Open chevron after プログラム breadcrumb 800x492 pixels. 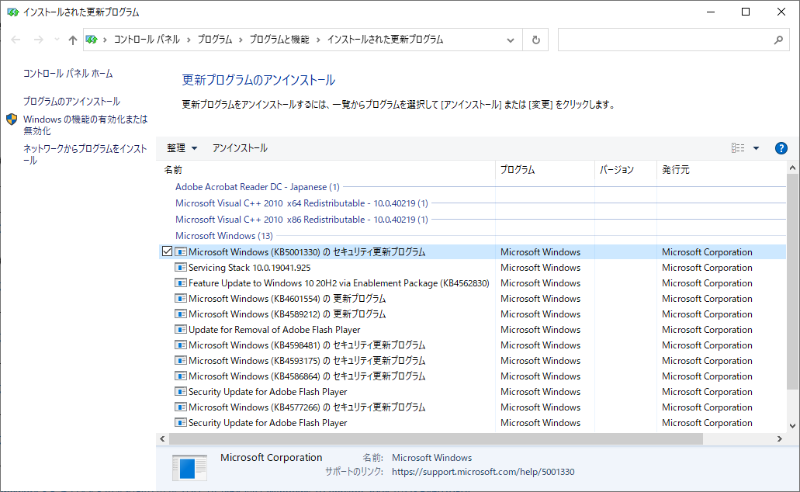241,40
